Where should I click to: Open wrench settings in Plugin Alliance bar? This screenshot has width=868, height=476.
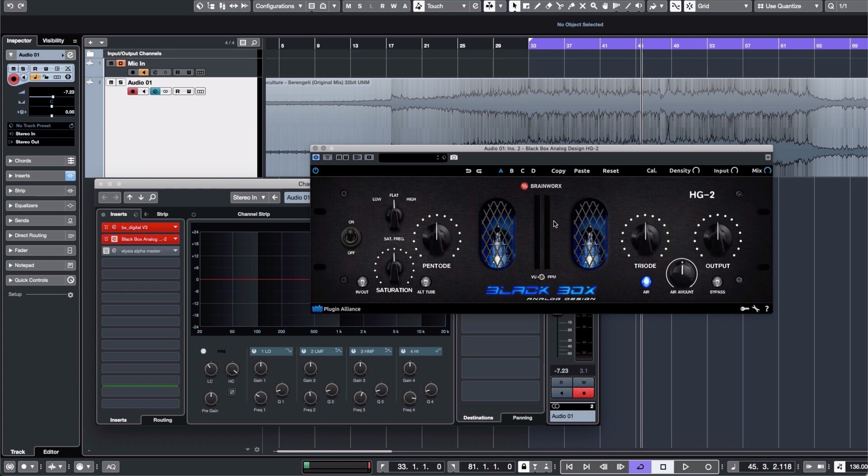[756, 309]
